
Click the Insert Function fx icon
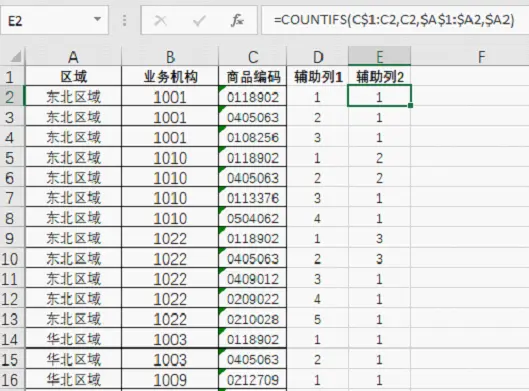[x=237, y=21]
